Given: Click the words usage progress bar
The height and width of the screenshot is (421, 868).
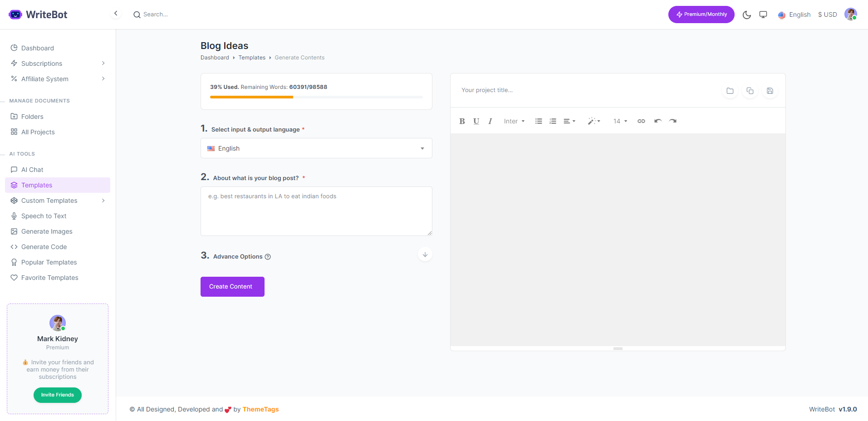Looking at the screenshot, I should click(x=316, y=97).
